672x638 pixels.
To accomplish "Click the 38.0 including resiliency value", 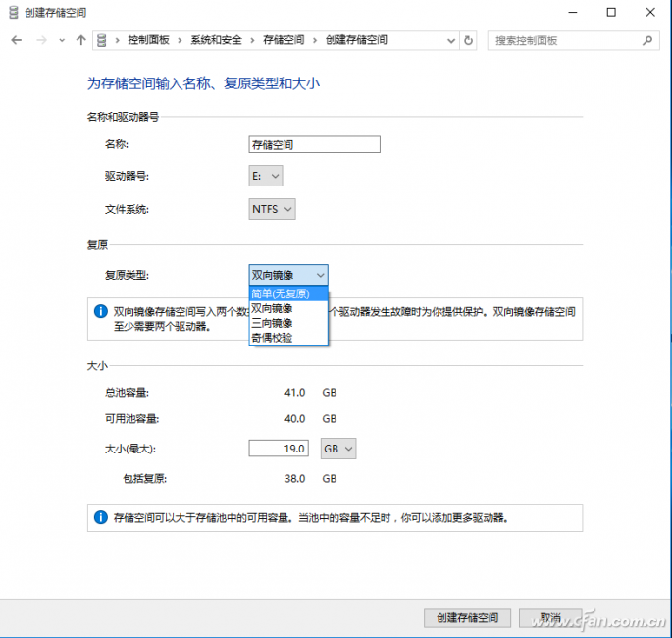I will click(x=295, y=479).
